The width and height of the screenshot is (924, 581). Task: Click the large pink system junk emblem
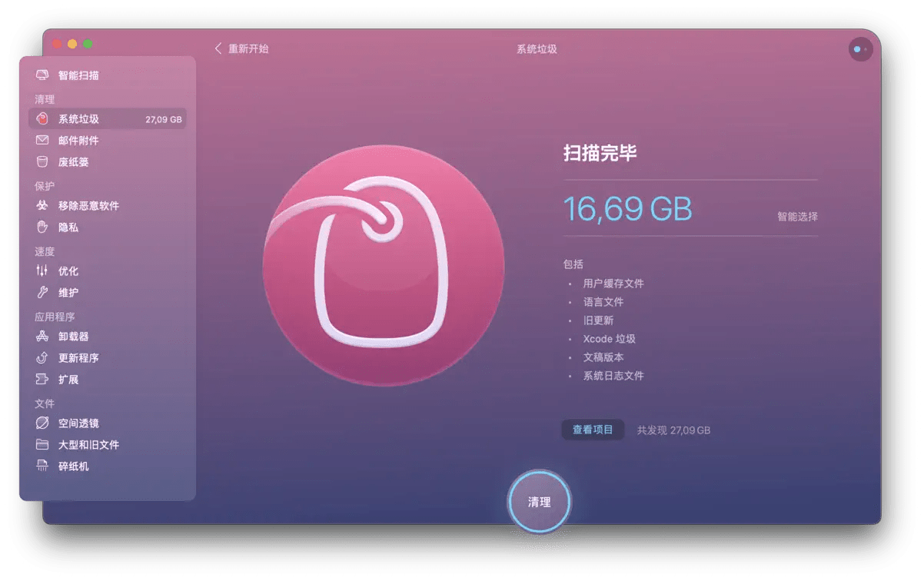click(x=384, y=265)
